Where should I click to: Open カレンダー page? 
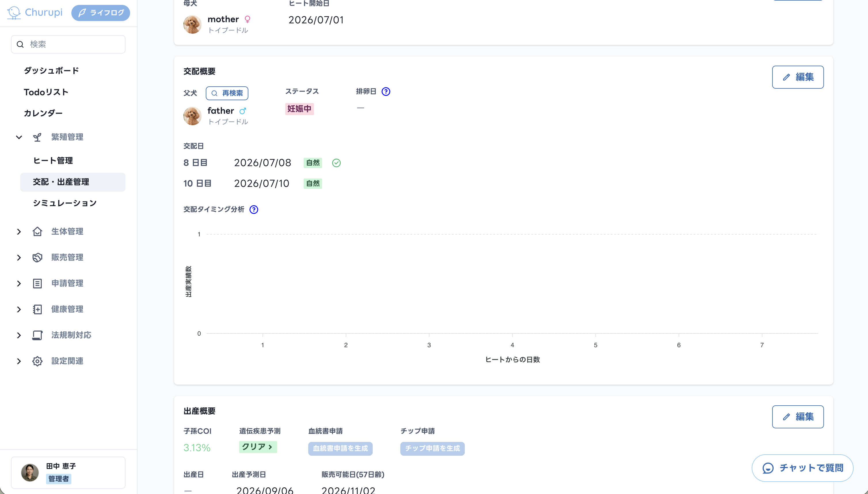click(43, 113)
